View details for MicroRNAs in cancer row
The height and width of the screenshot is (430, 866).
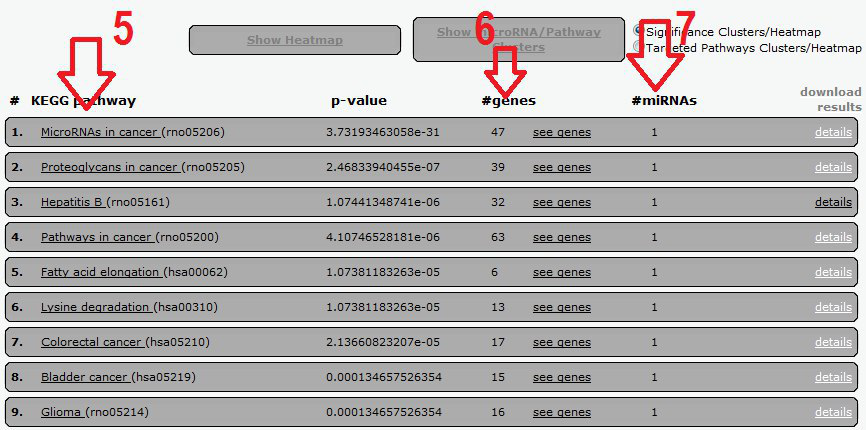pos(833,132)
